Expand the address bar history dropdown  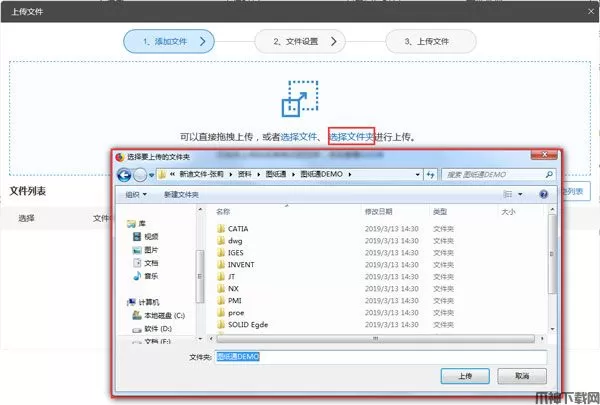coord(417,175)
